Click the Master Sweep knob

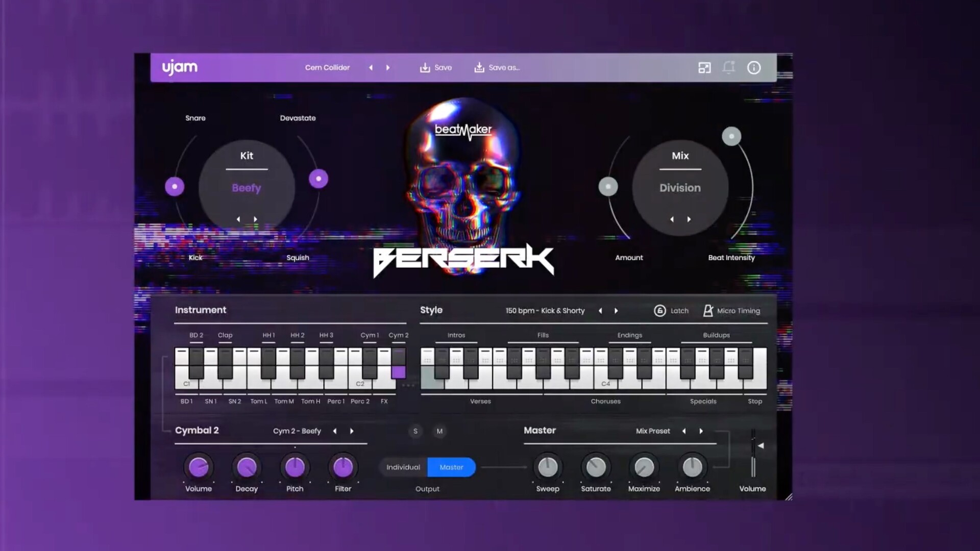pos(548,467)
